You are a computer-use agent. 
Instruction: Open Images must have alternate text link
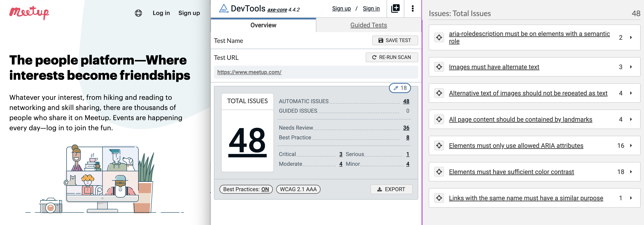[494, 67]
